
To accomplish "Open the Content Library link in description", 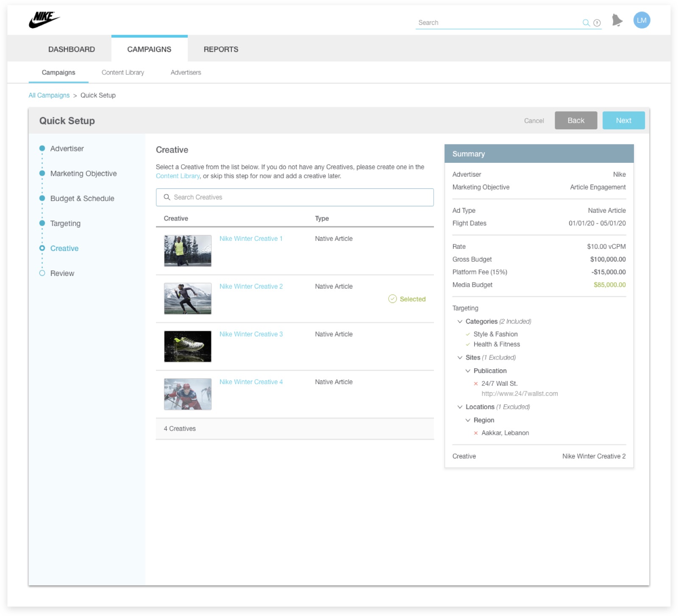I will tap(178, 176).
